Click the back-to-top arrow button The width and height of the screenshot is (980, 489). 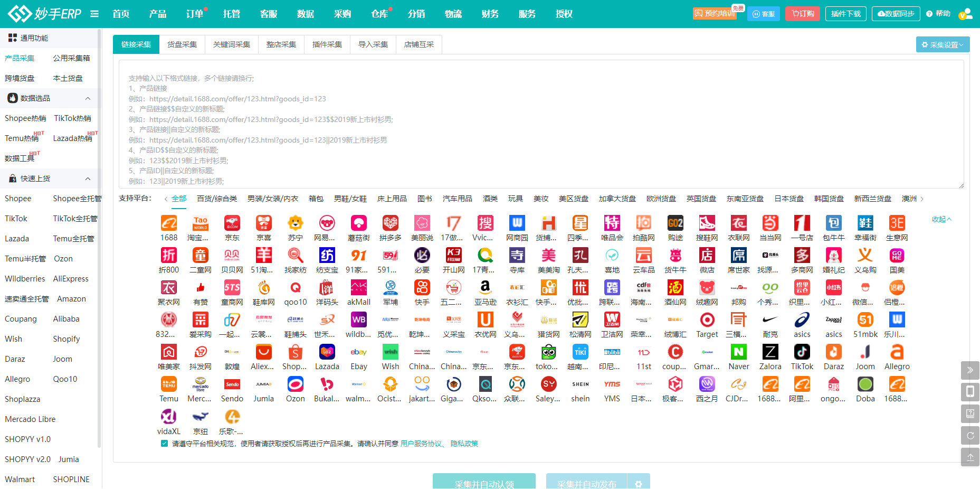pos(970,457)
